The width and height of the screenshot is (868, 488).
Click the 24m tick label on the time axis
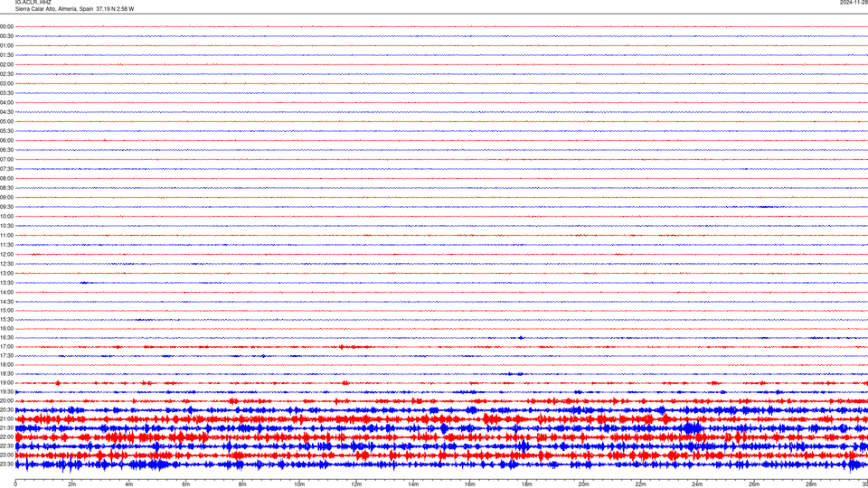point(697,484)
